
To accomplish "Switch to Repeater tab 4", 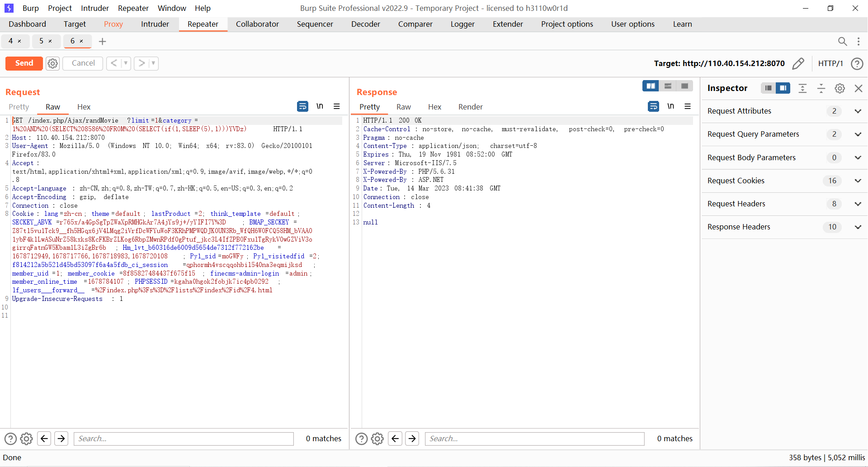I will pyautogui.click(x=10, y=41).
